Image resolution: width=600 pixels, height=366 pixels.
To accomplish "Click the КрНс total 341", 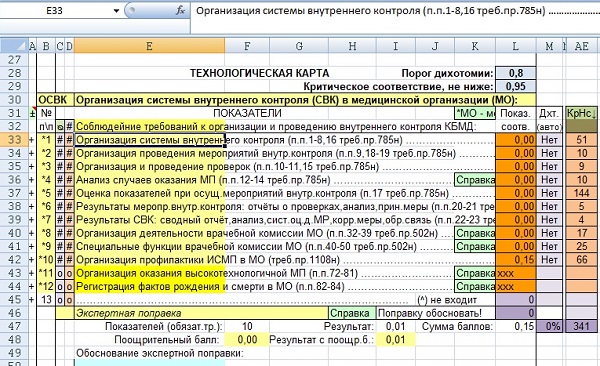I will [x=582, y=326].
